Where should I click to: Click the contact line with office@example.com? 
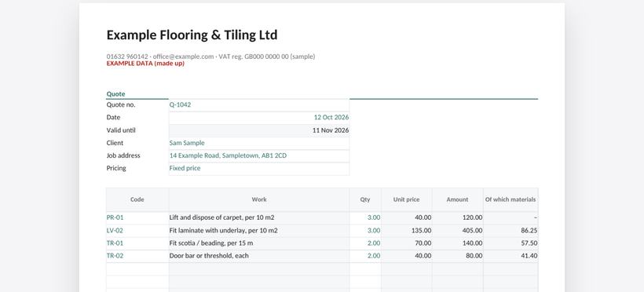(210, 57)
